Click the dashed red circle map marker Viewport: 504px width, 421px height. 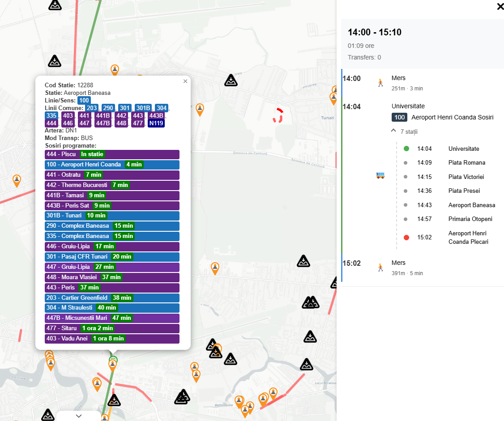[x=278, y=115]
